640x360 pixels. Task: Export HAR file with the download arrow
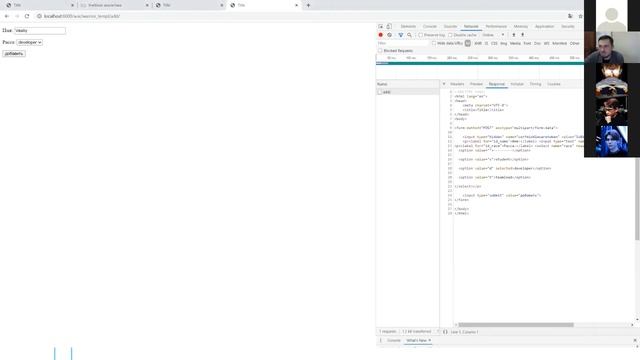[x=522, y=35]
